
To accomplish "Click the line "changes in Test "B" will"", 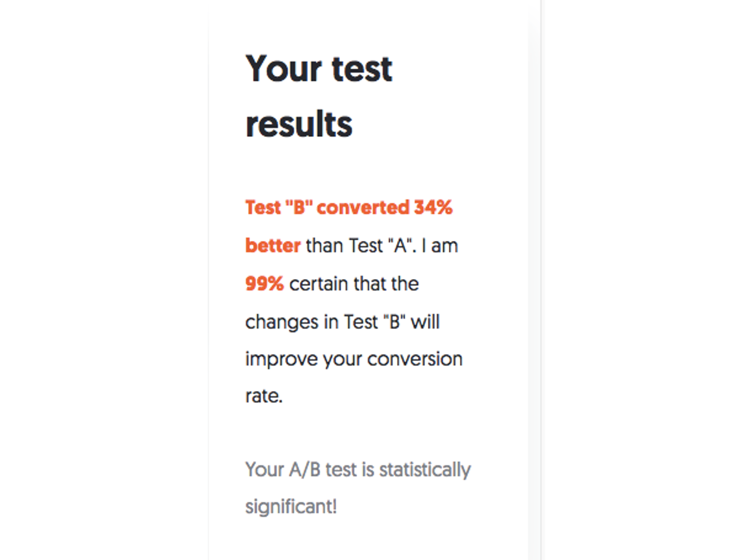I will (x=342, y=321).
